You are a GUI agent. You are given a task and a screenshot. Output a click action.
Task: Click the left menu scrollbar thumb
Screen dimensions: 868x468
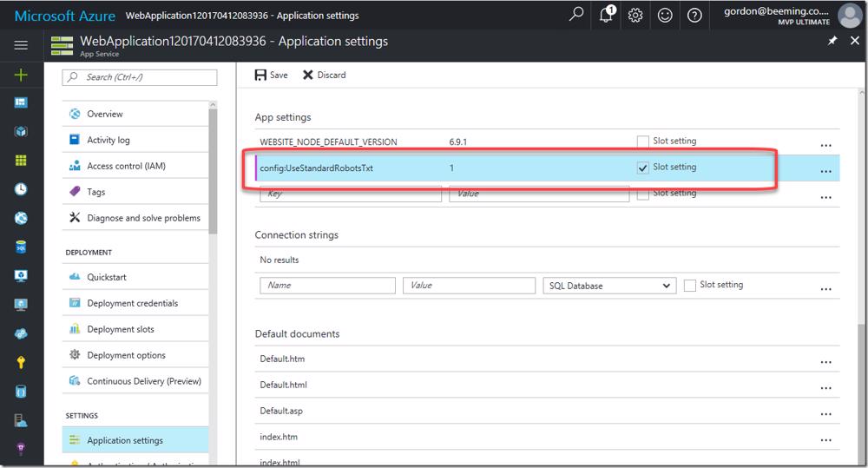pos(214,170)
